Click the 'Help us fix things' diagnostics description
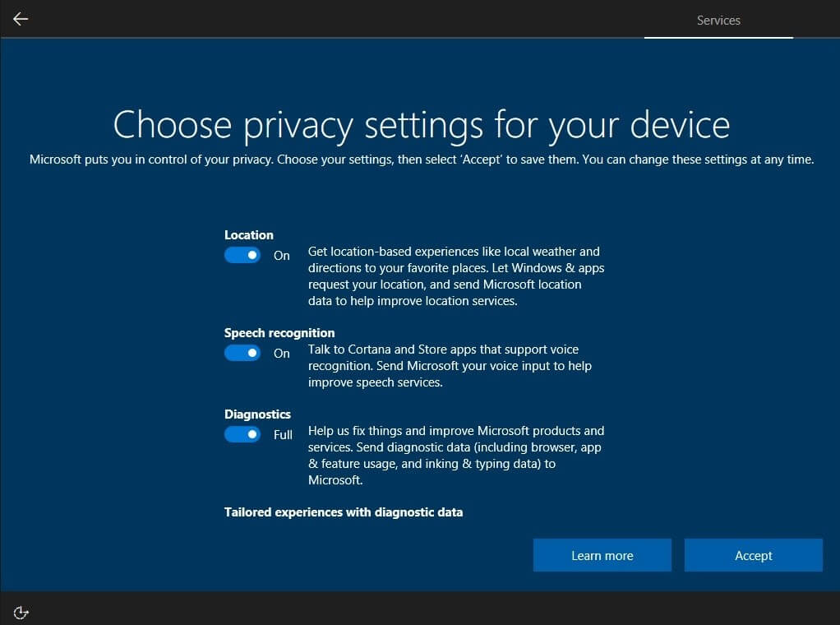 click(456, 455)
